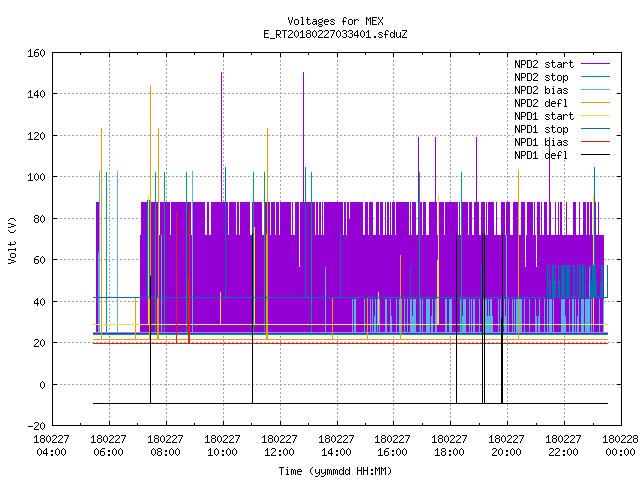Image resolution: width=640 pixels, height=480 pixels.
Task: Click the red NPD1 bias legend line
Action: click(595, 142)
